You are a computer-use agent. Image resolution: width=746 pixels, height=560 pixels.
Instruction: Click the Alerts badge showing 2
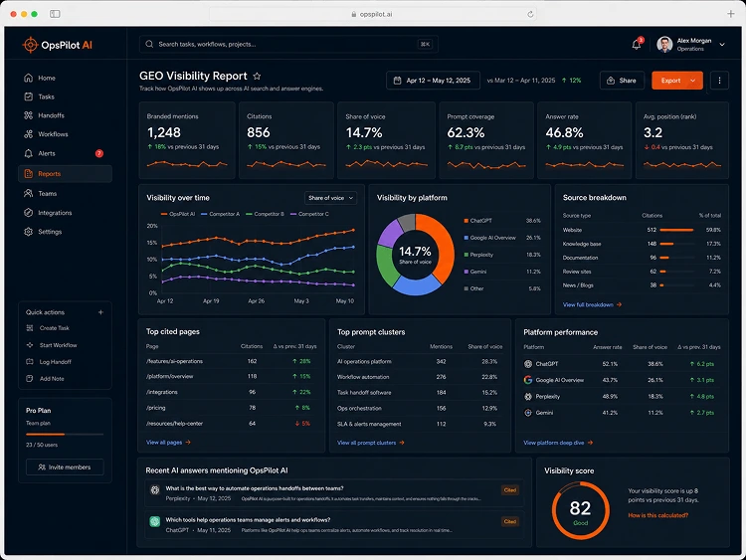[x=98, y=153]
